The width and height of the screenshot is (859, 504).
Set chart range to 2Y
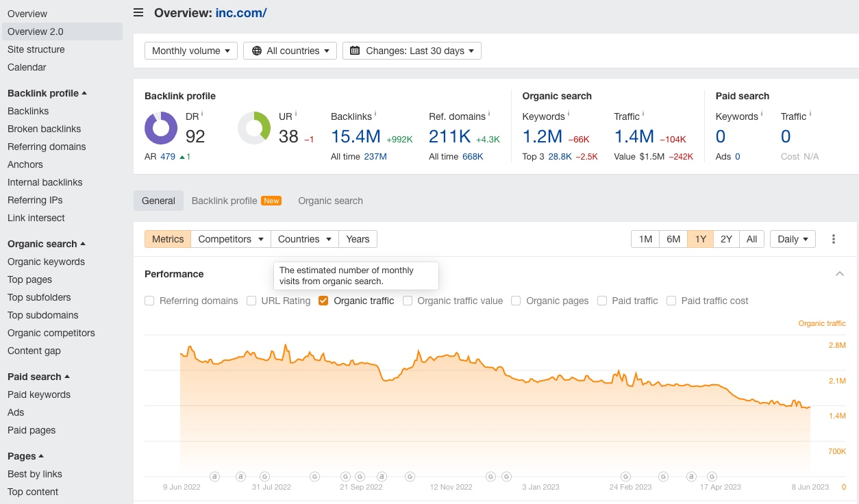point(726,239)
